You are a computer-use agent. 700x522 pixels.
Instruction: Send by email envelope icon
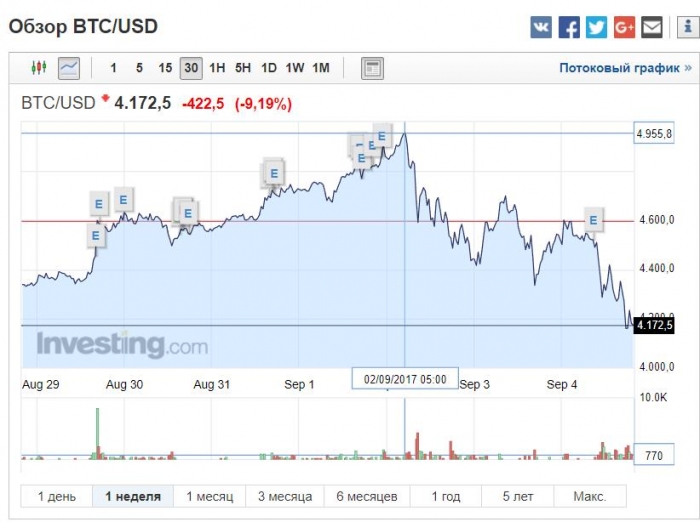(652, 28)
